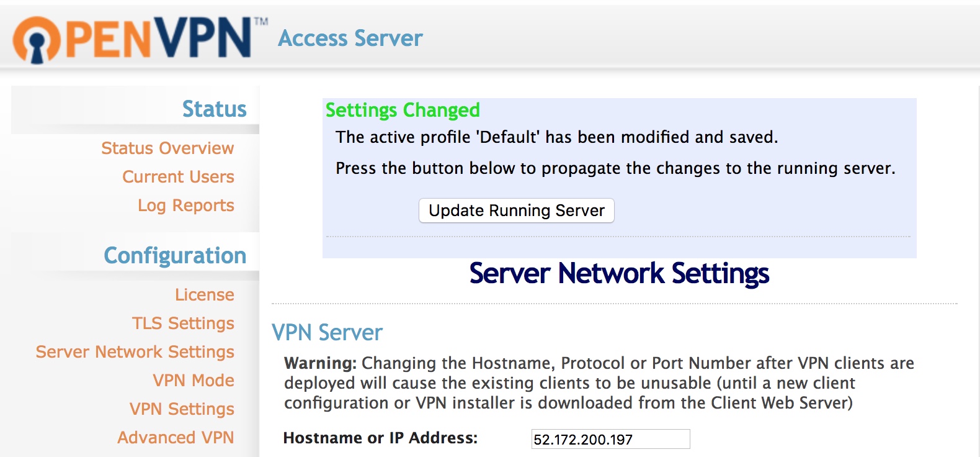Viewport: 980px width, 457px height.
Task: Click the Hostname or IP Address field
Action: [x=610, y=439]
